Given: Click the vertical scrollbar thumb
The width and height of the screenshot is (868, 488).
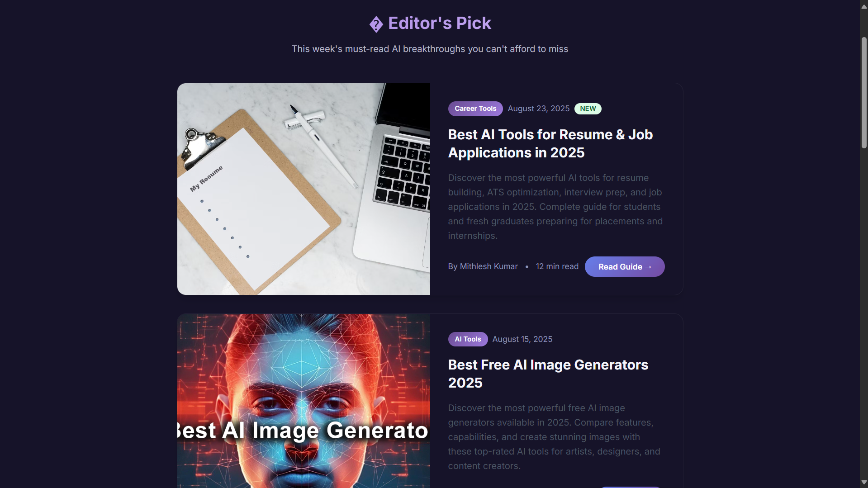Looking at the screenshot, I should [864, 93].
